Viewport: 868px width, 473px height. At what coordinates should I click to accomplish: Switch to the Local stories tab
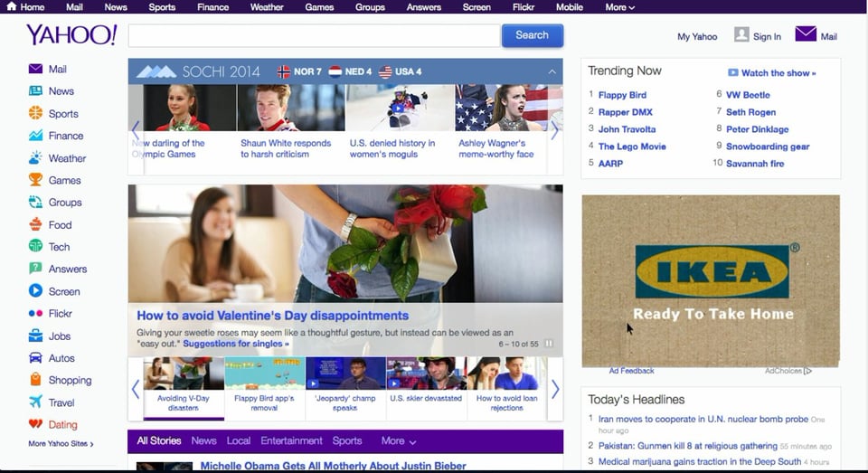tap(239, 440)
